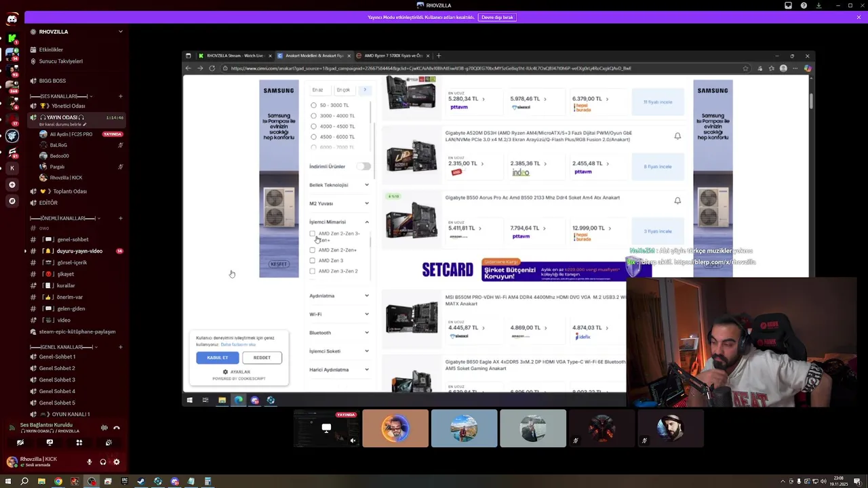Click REDDET cookie button
The width and height of the screenshot is (868, 488).
tap(262, 358)
